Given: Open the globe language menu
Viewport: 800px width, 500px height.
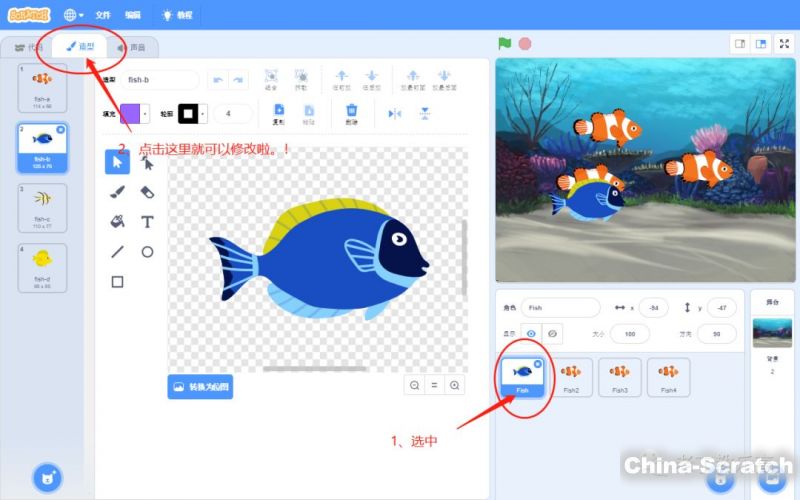Looking at the screenshot, I should click(x=73, y=15).
